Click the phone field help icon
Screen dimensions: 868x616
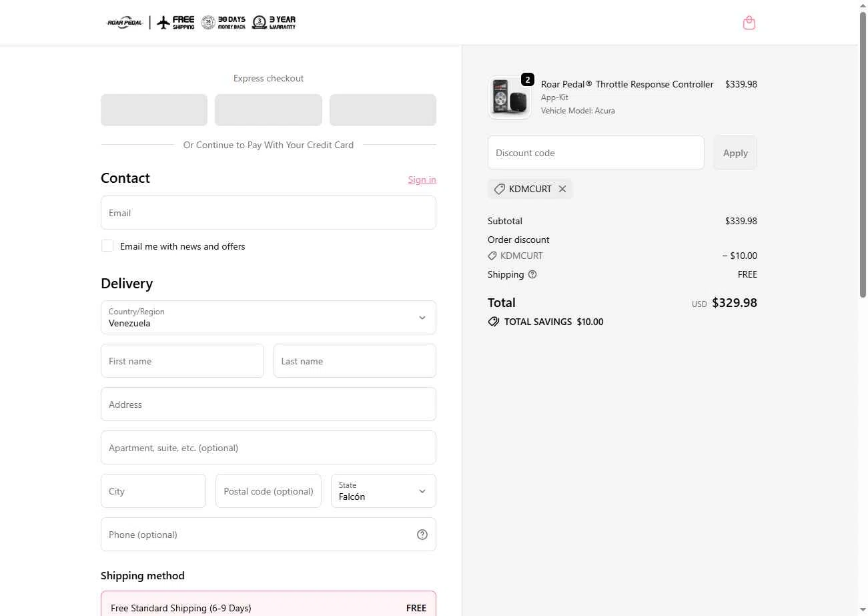click(x=422, y=535)
